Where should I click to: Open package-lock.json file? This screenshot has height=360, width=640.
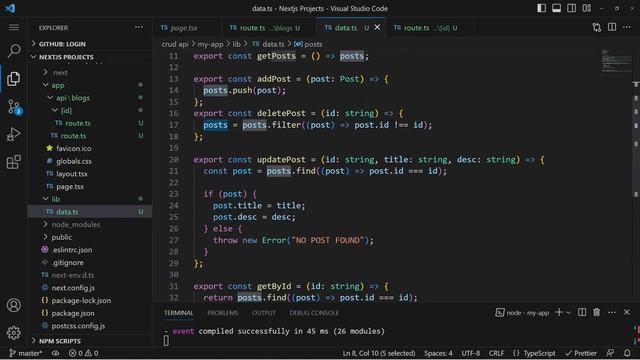click(90, 300)
